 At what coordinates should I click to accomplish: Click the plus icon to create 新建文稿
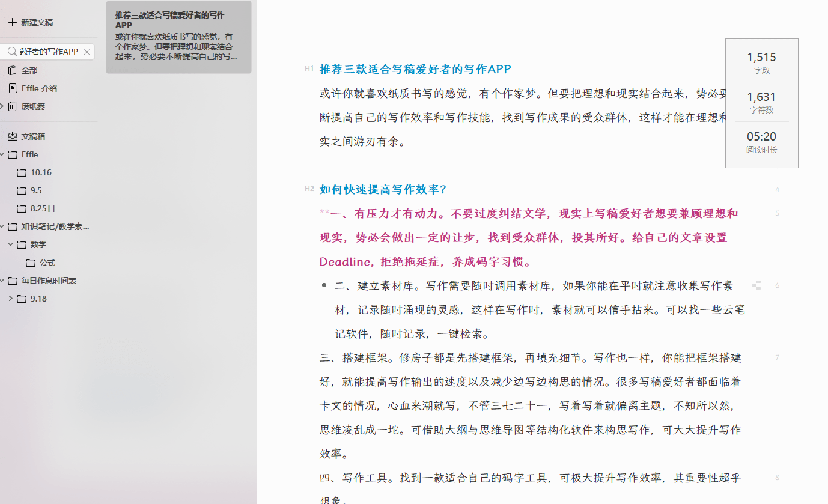(x=12, y=22)
